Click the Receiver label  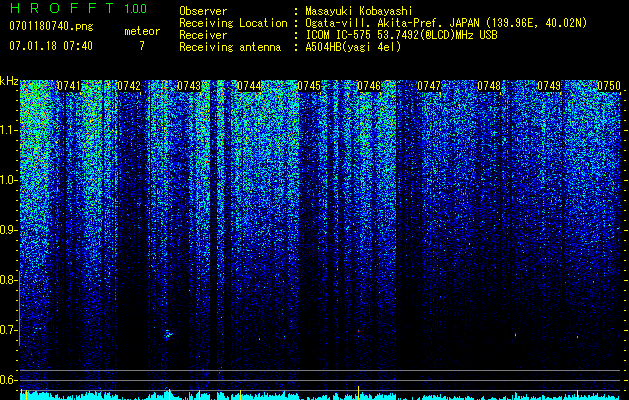click(x=203, y=35)
